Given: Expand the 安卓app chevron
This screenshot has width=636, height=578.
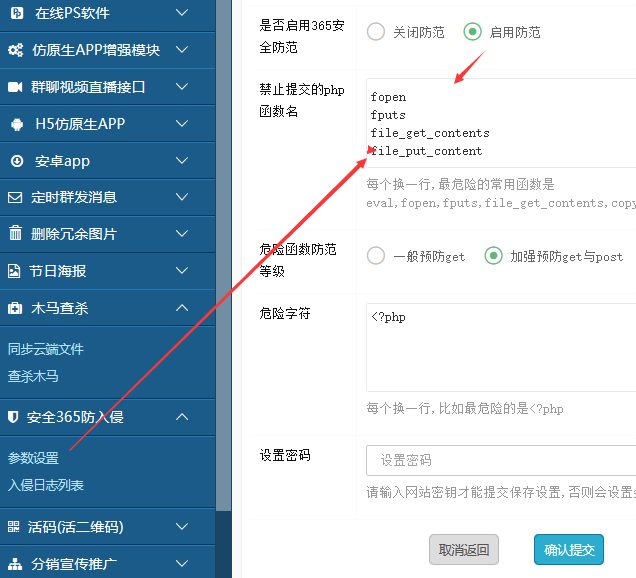Looking at the screenshot, I should (182, 161).
